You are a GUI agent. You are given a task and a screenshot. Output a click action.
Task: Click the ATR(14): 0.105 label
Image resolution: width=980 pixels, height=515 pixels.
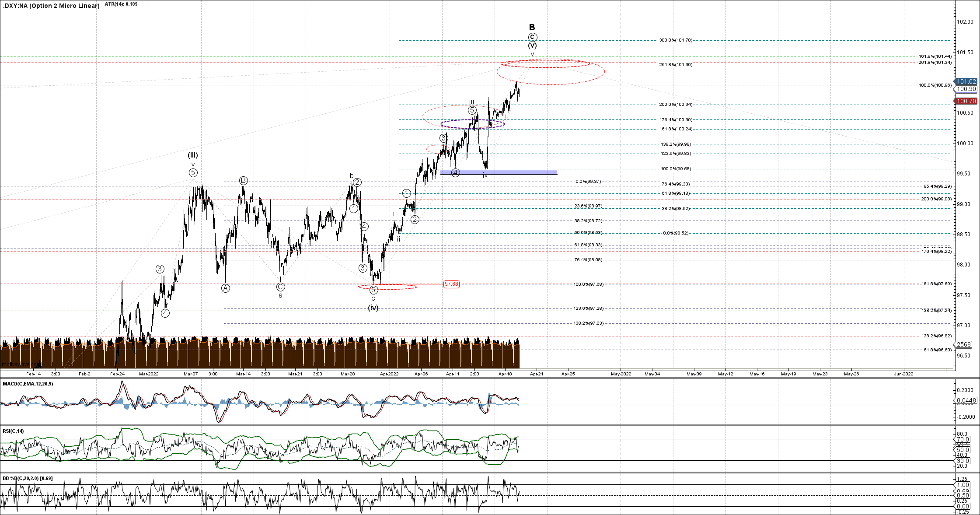coord(121,4)
